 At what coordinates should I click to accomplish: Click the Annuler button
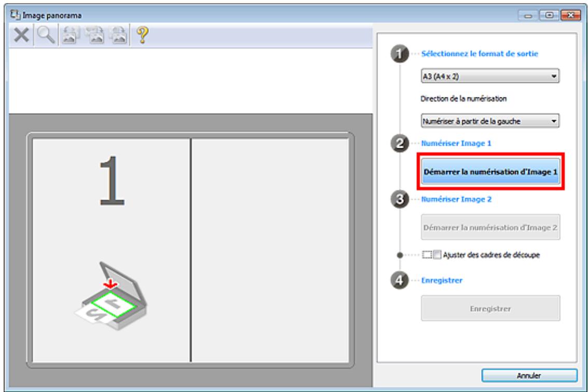point(529,375)
